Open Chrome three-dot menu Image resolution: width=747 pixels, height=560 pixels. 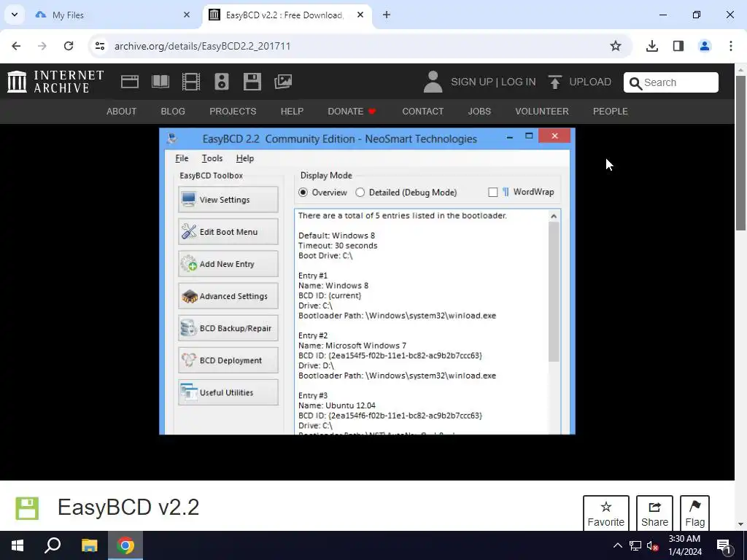click(x=730, y=46)
